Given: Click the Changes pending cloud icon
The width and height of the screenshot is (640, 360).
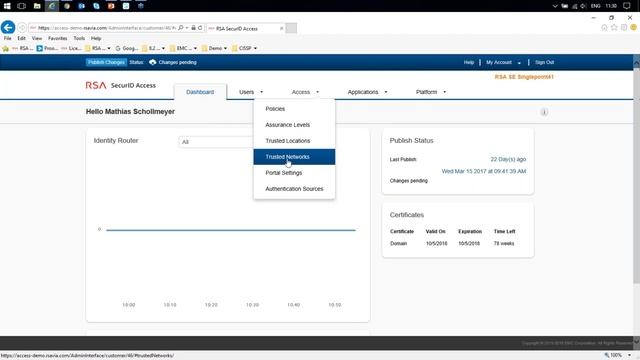Looking at the screenshot, I should [x=153, y=62].
